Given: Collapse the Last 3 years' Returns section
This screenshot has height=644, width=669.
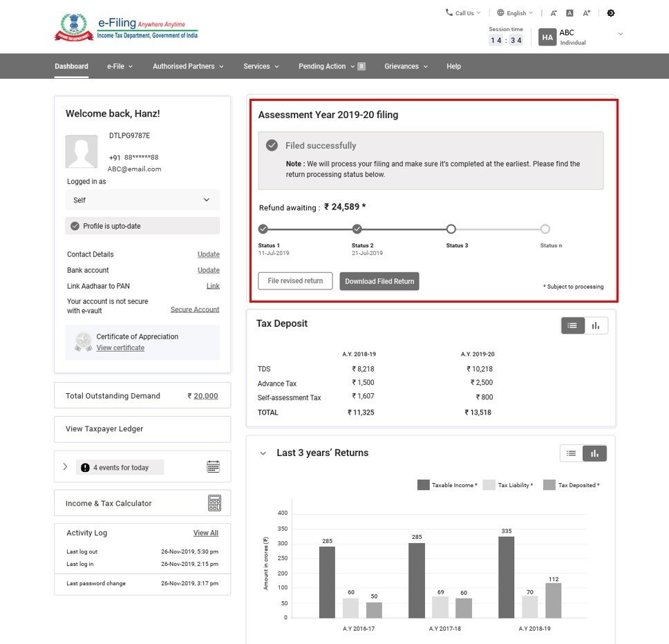Looking at the screenshot, I should click(263, 453).
